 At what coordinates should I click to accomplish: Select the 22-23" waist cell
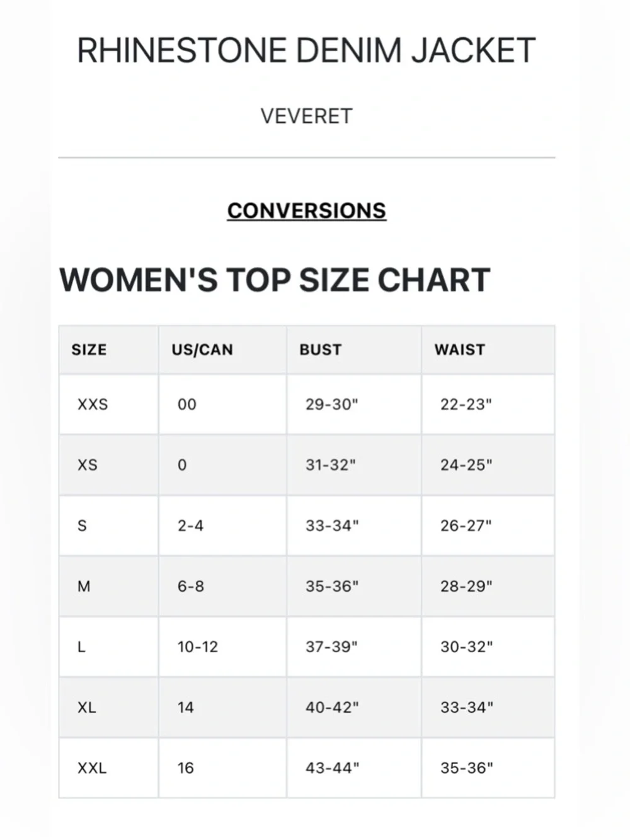point(488,404)
